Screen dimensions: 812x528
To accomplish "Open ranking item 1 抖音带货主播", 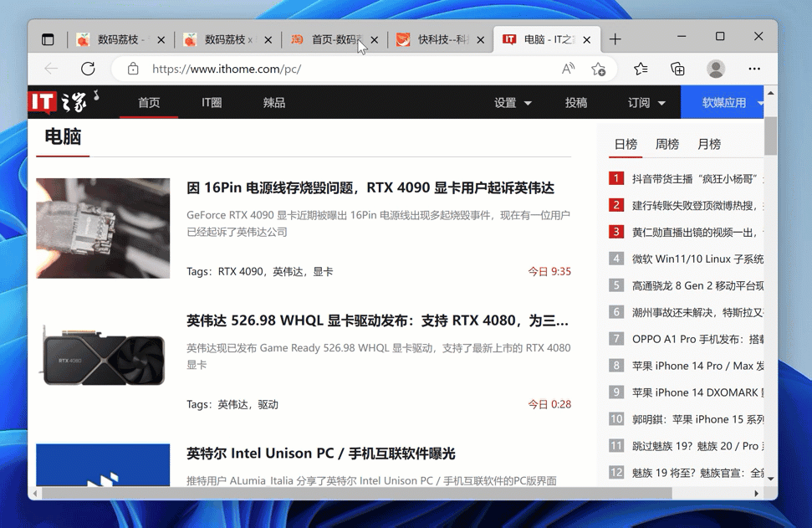I will (697, 179).
